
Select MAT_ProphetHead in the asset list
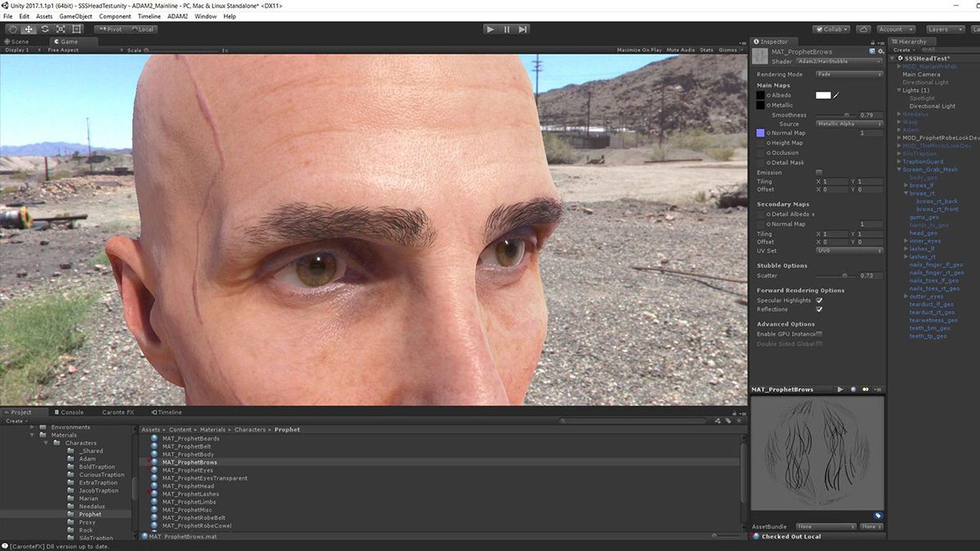188,487
